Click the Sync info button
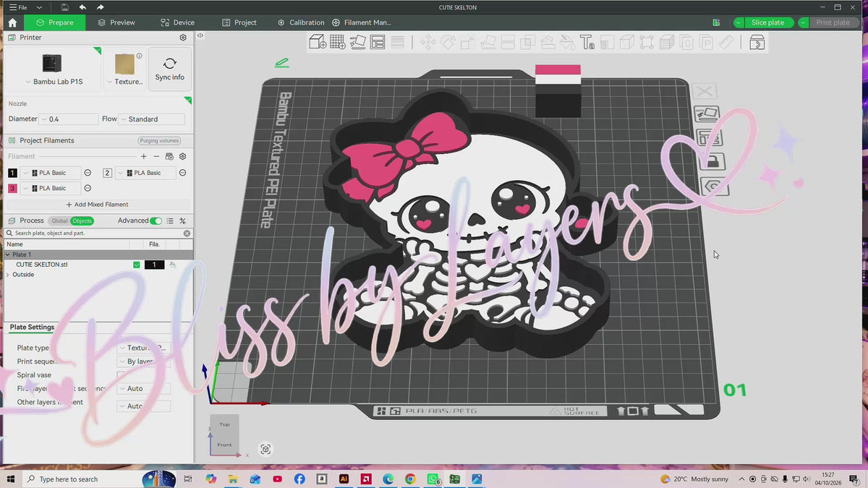 169,69
